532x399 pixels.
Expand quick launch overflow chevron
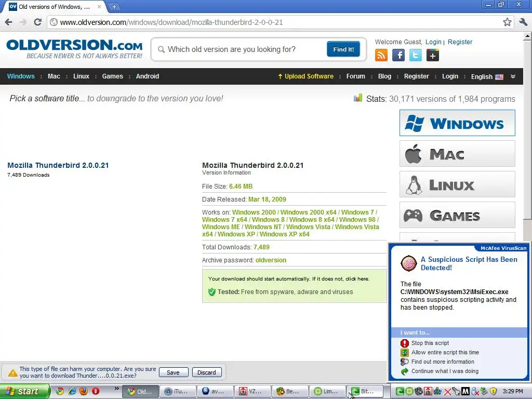click(117, 389)
